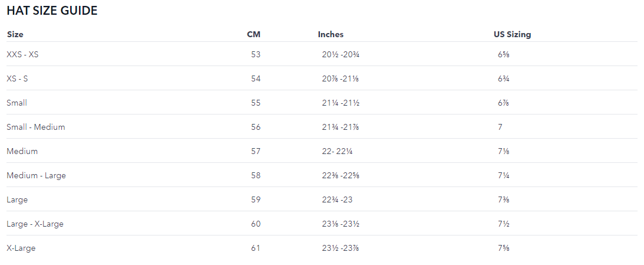
Task: Click the US Sizing value 7½
Action: (x=503, y=224)
